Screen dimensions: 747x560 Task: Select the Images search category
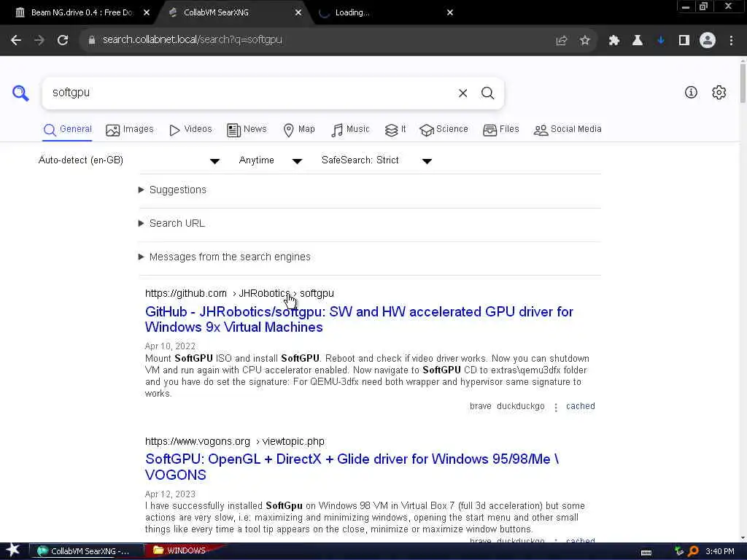pos(130,130)
